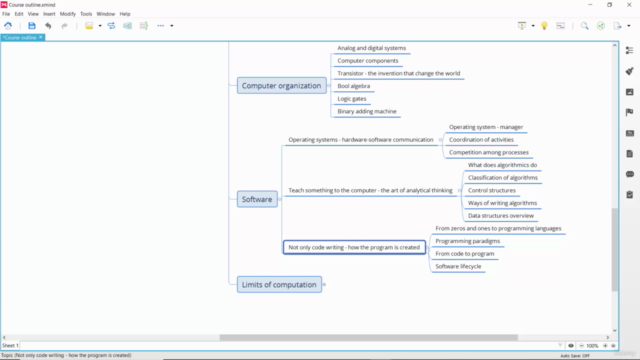640x360 pixels.
Task: Open the Tools menu
Action: (x=86, y=14)
